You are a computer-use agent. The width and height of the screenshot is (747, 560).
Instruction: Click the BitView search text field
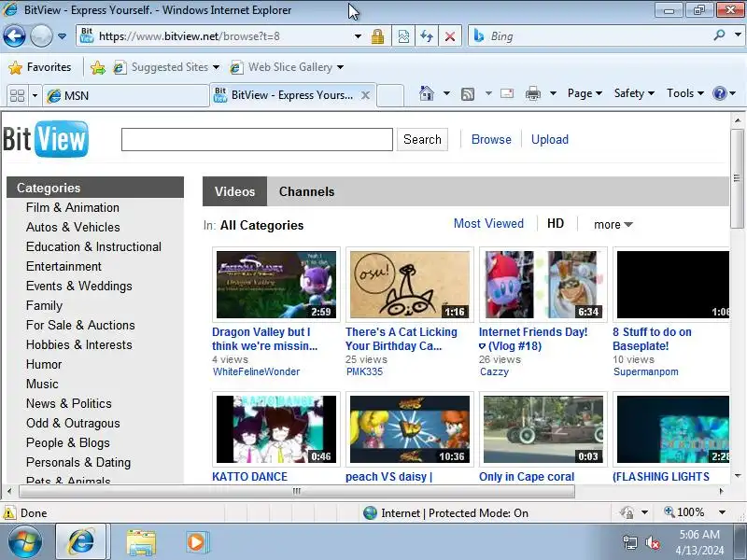click(x=258, y=139)
